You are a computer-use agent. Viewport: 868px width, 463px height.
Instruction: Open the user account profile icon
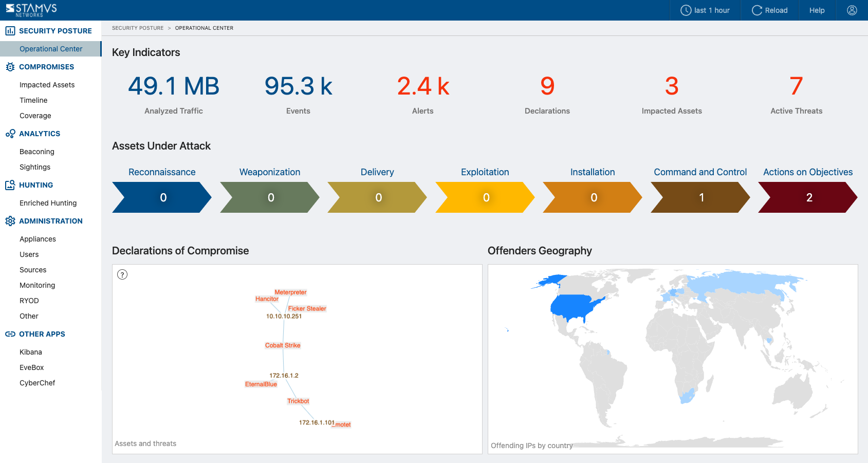click(x=852, y=10)
